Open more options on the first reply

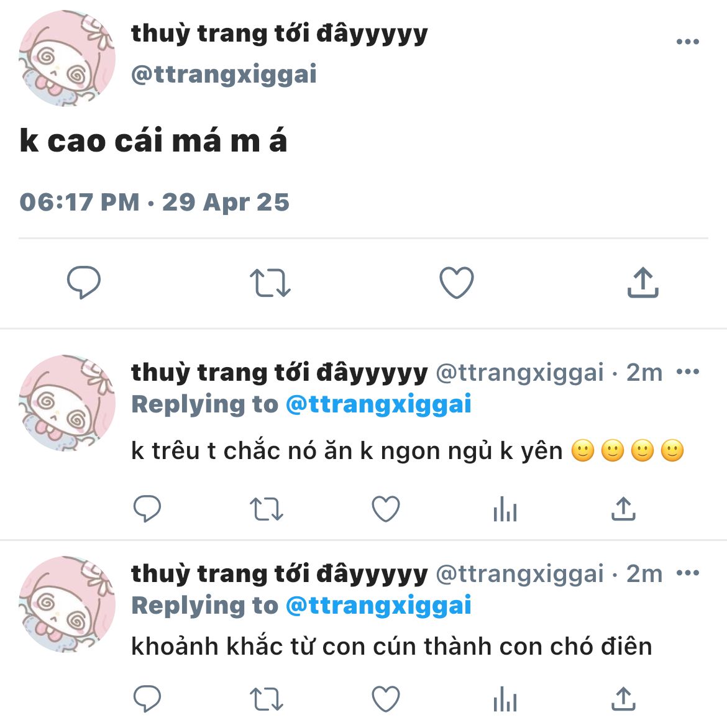(x=687, y=371)
